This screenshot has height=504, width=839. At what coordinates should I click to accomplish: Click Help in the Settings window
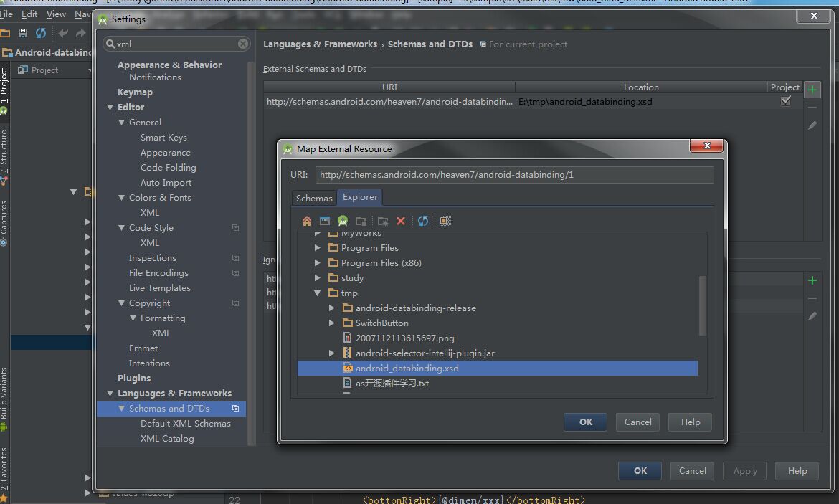[797, 471]
